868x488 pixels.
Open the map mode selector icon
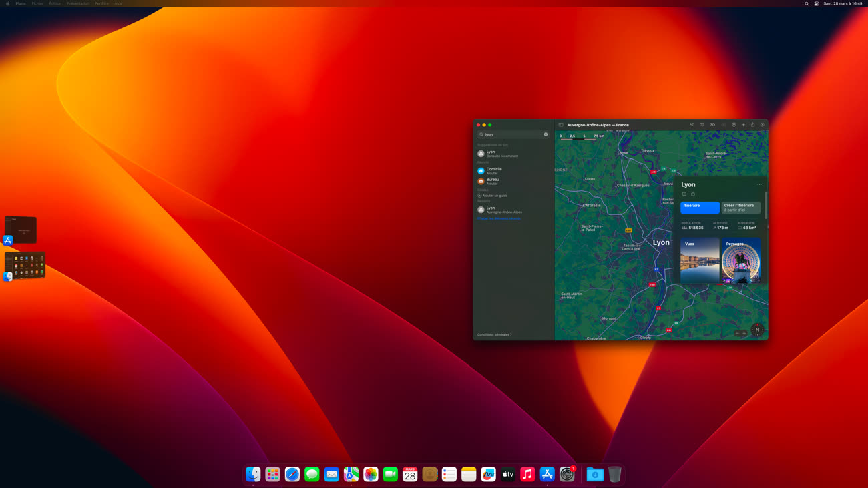click(x=702, y=125)
